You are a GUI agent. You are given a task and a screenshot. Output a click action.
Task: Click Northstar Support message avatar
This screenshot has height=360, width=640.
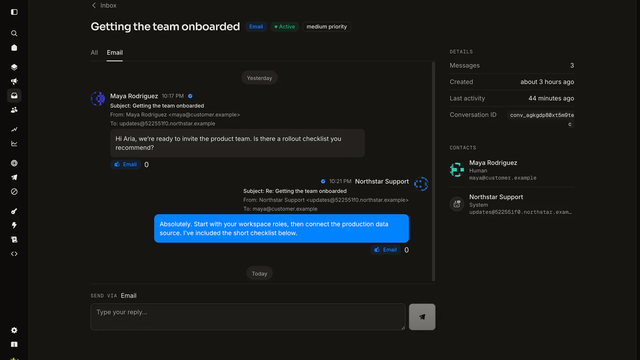[421, 184]
